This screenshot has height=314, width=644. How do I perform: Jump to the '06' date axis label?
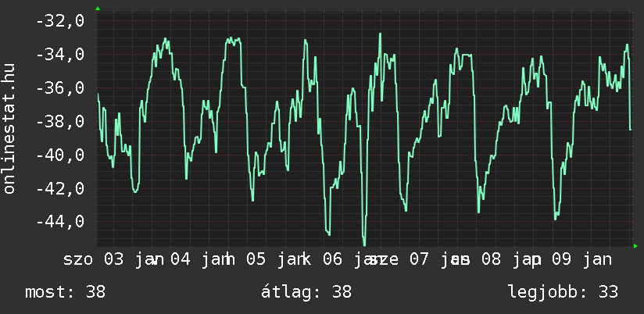332,259
